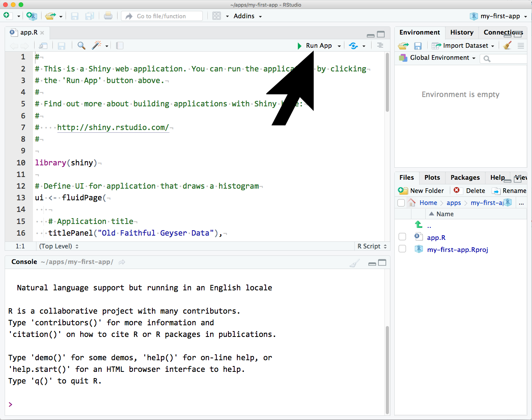Open app.R in the Files pane
The image size is (532, 420).
coord(436,238)
